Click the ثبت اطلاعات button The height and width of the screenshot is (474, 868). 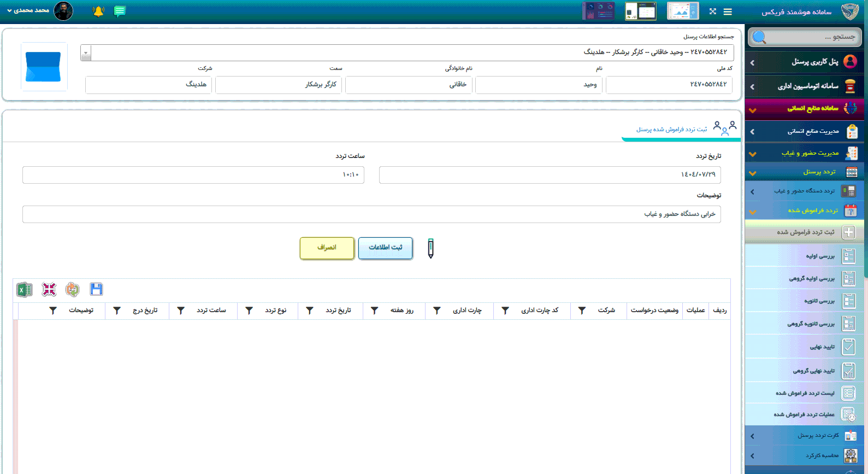click(x=385, y=248)
